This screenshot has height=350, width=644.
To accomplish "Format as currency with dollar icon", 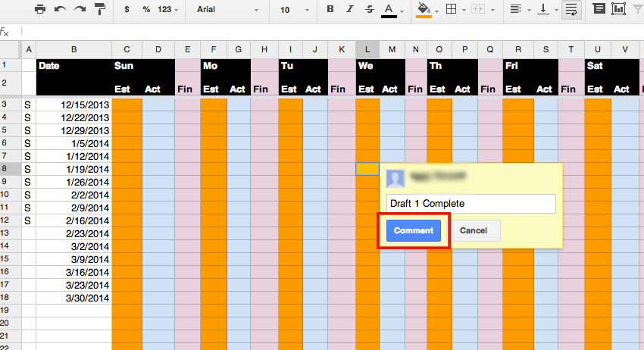I will click(x=127, y=9).
